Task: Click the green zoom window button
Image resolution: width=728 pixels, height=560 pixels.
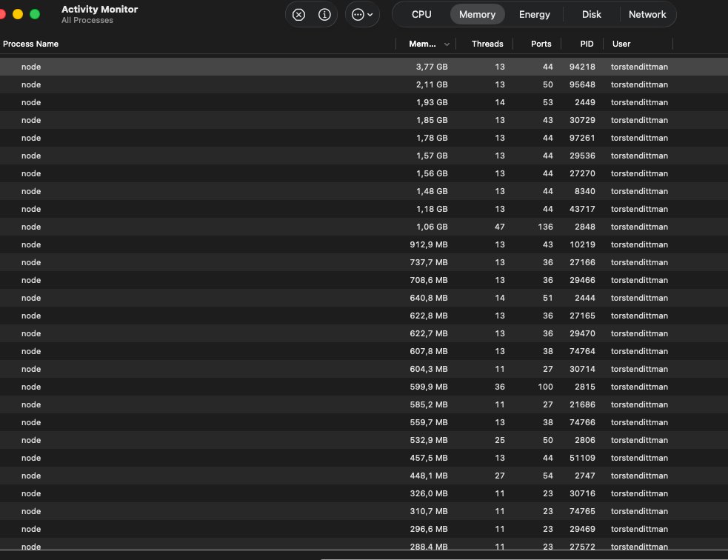Action: 35,14
